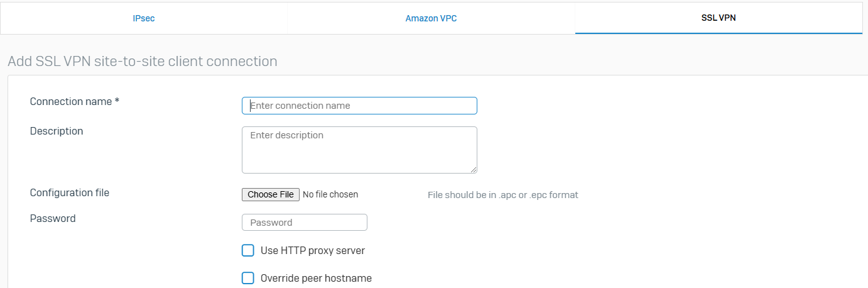Select the SSL VPN tab
The image size is (868, 288).
click(718, 18)
